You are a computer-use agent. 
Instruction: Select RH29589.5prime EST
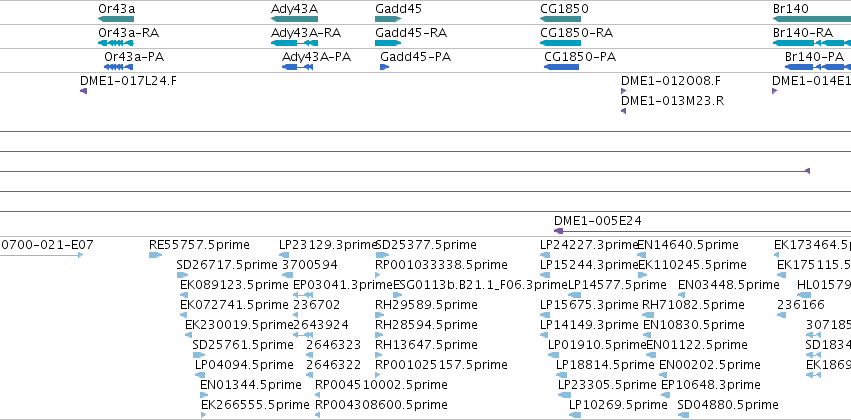pos(379,315)
